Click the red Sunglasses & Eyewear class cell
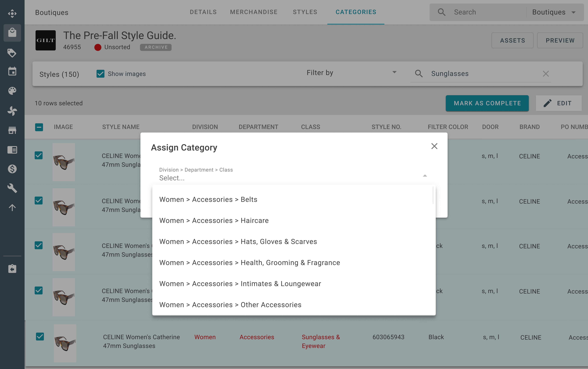 pos(321,341)
